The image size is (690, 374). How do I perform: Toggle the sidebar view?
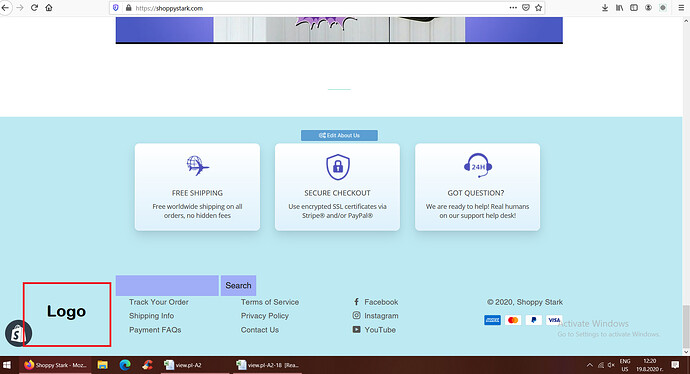[x=634, y=8]
